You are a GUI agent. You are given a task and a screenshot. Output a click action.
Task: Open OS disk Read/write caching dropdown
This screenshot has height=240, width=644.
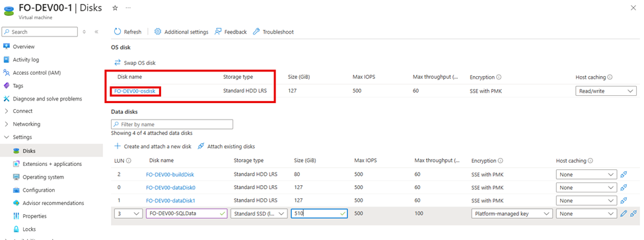pos(606,91)
